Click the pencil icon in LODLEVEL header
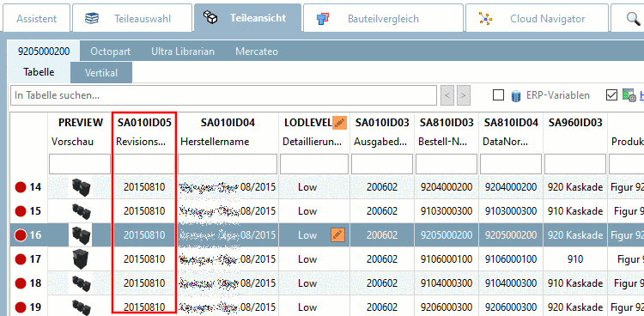Screen dimensions: 644x316 coord(339,123)
